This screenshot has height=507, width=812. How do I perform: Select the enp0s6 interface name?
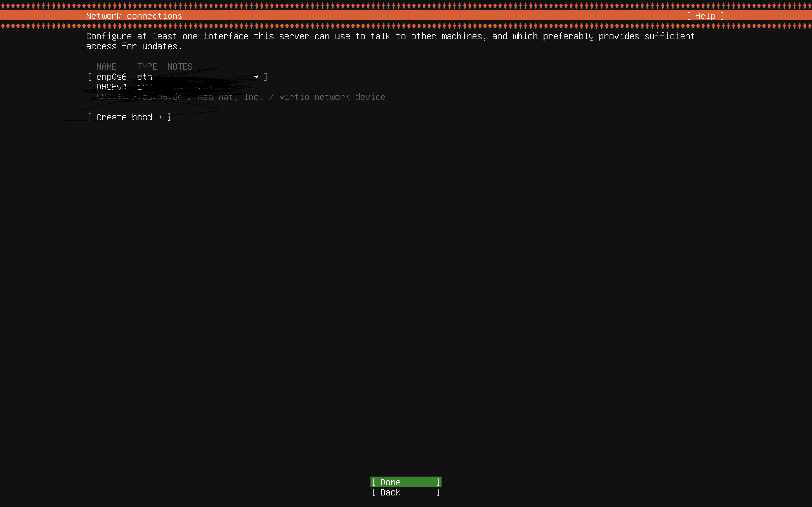[111, 77]
